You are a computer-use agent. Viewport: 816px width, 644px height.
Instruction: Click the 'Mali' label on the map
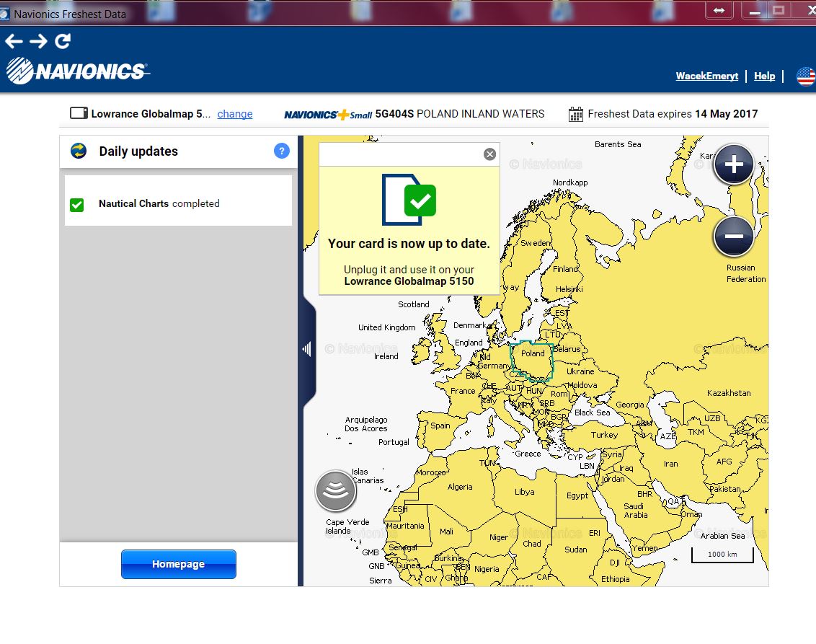pos(446,532)
